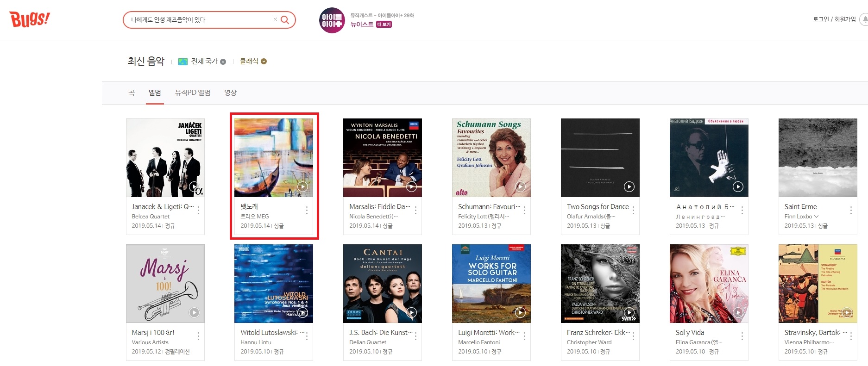Open Elina Garanca Sol y Vida cover
868x366 pixels.
click(709, 284)
